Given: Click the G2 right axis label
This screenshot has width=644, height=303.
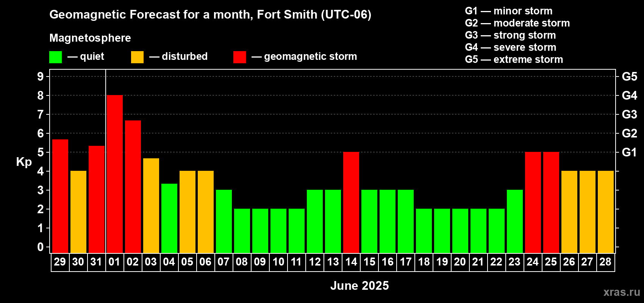Looking at the screenshot, I should (629, 133).
